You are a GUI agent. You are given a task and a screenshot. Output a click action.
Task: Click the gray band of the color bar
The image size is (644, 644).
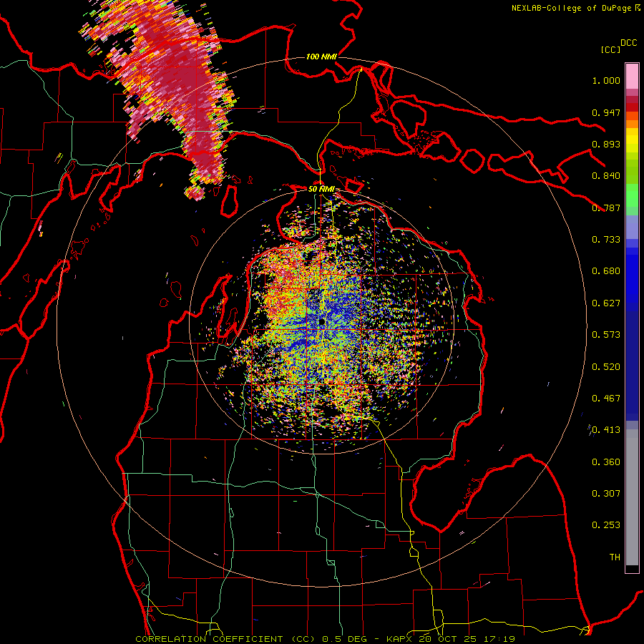coord(632,497)
